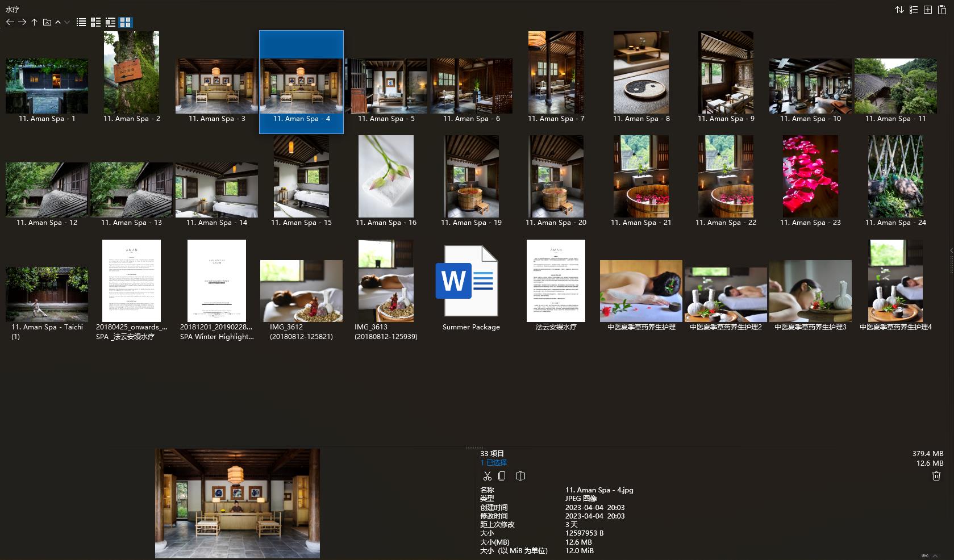Open the parent folder icon in the toolbar
The image size is (954, 560).
(47, 22)
